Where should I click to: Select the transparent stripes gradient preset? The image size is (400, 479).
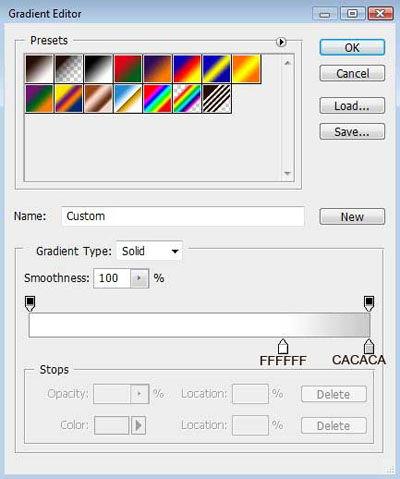[x=217, y=99]
